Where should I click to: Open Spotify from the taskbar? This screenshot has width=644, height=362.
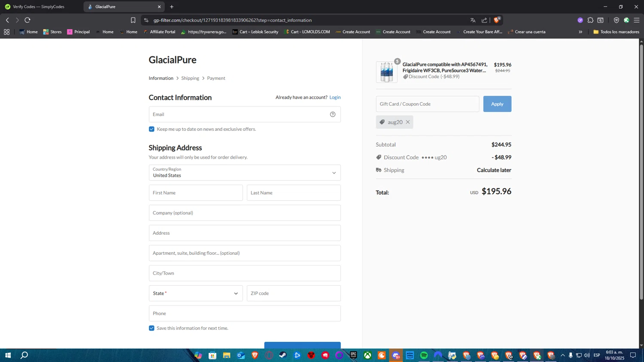point(424,355)
